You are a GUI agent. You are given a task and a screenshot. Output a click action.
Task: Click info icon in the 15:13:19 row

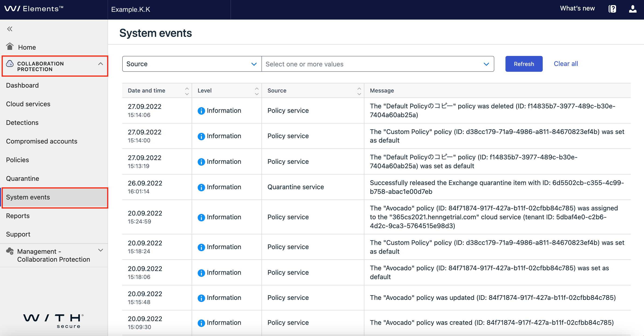point(201,162)
